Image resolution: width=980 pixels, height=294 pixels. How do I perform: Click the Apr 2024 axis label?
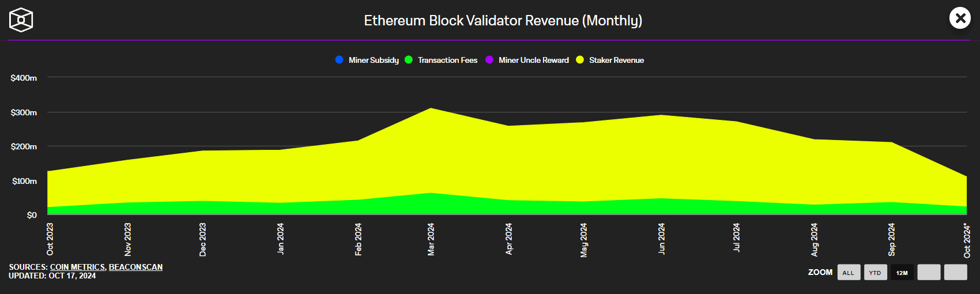tap(509, 239)
